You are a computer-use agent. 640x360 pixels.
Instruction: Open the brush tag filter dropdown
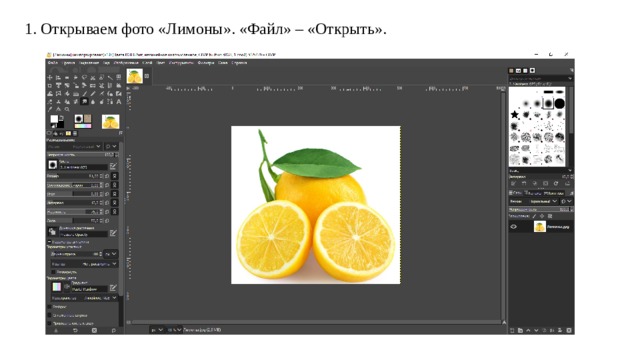(x=541, y=78)
